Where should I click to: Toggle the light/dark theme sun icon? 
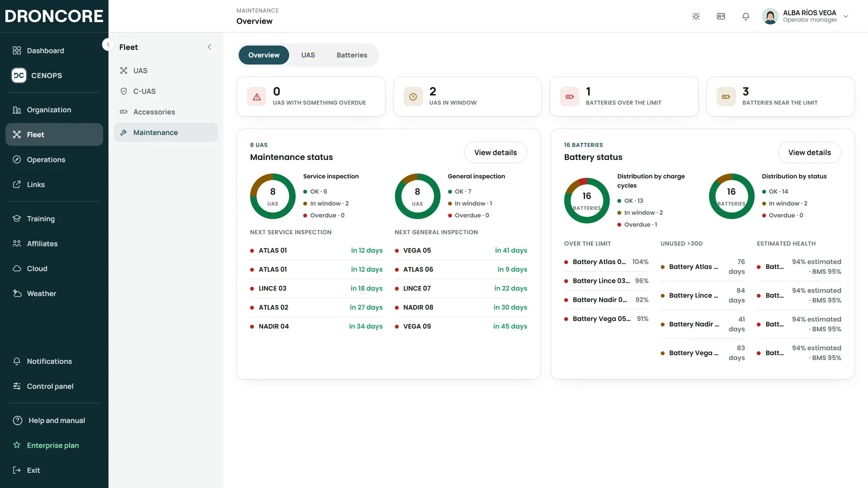[696, 16]
